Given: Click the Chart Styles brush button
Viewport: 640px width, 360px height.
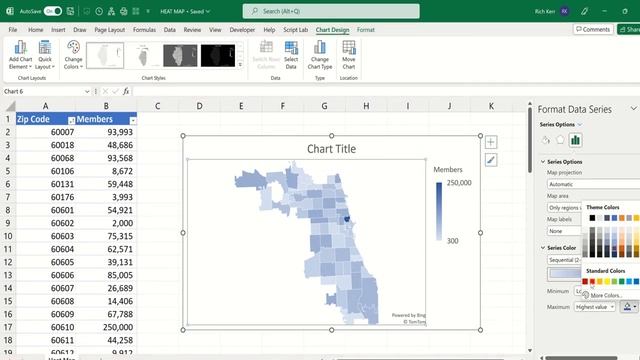Looking at the screenshot, I should coord(491,160).
